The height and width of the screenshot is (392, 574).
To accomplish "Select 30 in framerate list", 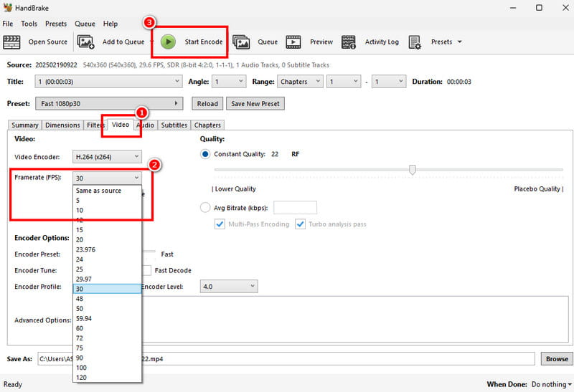I will click(x=107, y=289).
